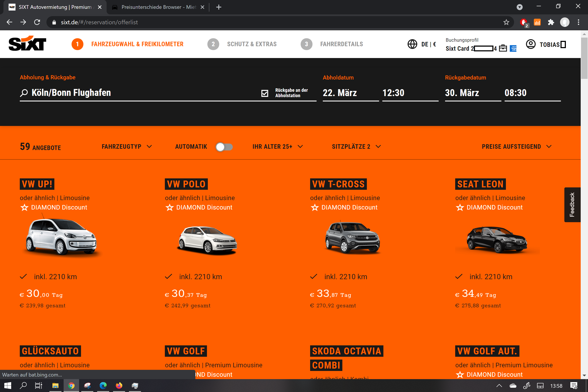Open Sitzplätze 2 dropdown
Image resolution: width=588 pixels, height=392 pixels.
tap(357, 147)
